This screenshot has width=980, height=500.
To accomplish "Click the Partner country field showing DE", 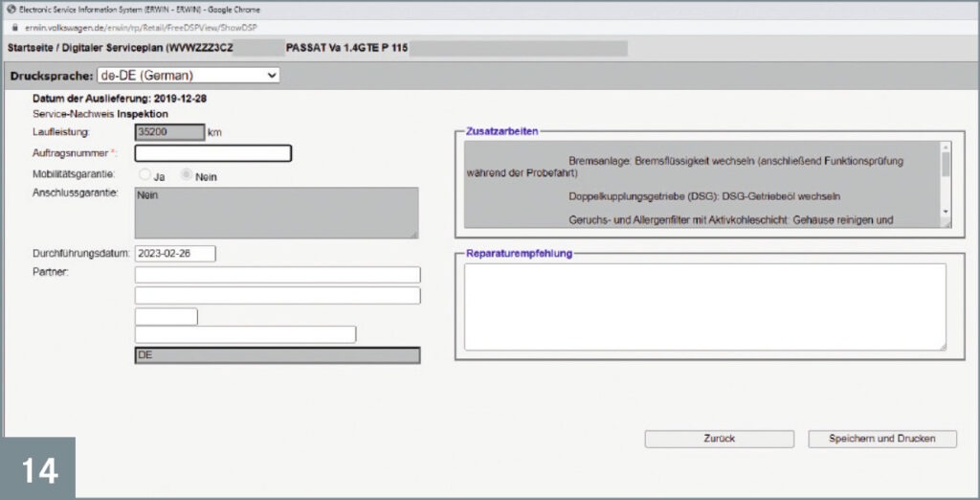I will [278, 355].
